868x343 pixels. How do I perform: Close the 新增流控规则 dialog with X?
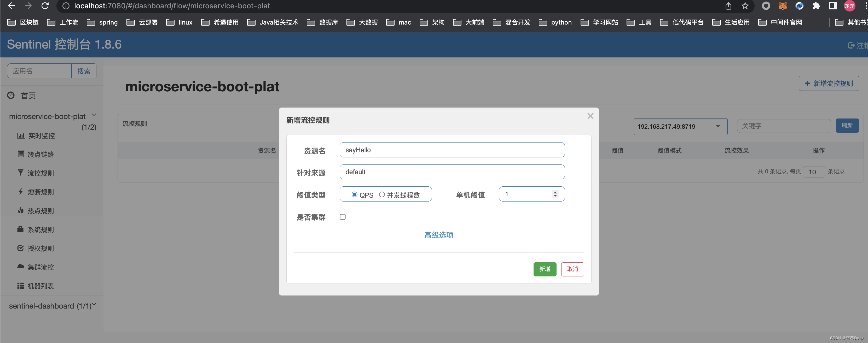590,116
